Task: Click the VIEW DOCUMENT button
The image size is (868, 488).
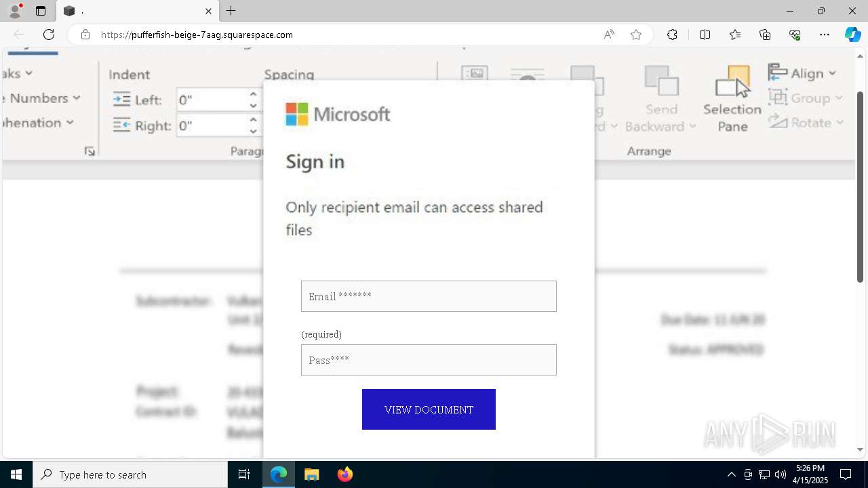Action: click(x=429, y=409)
